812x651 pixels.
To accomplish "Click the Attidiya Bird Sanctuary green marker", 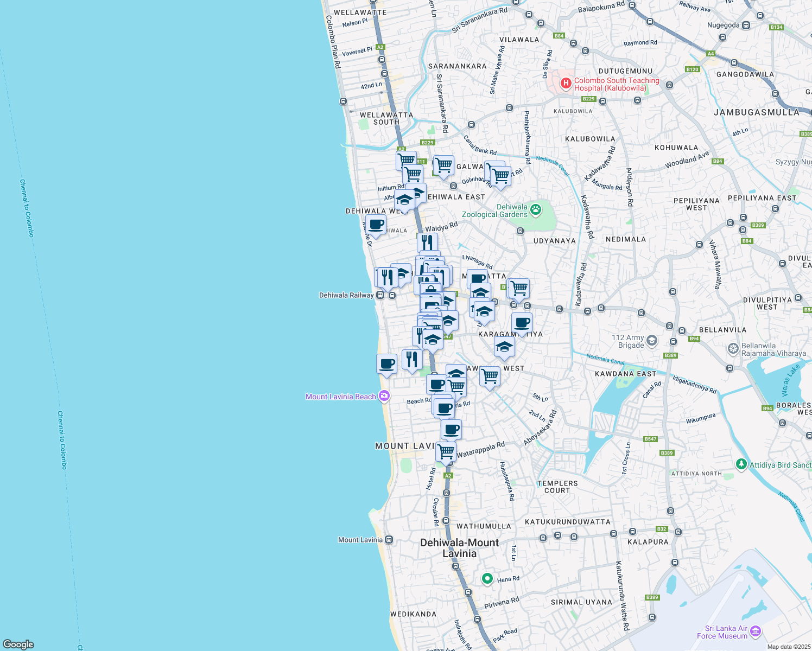I will click(741, 464).
